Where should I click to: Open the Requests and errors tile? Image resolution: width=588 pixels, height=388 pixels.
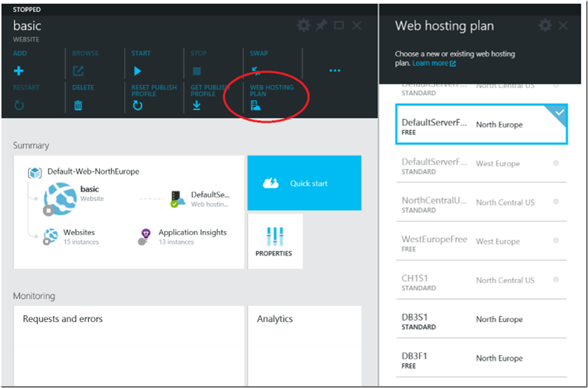pos(129,346)
